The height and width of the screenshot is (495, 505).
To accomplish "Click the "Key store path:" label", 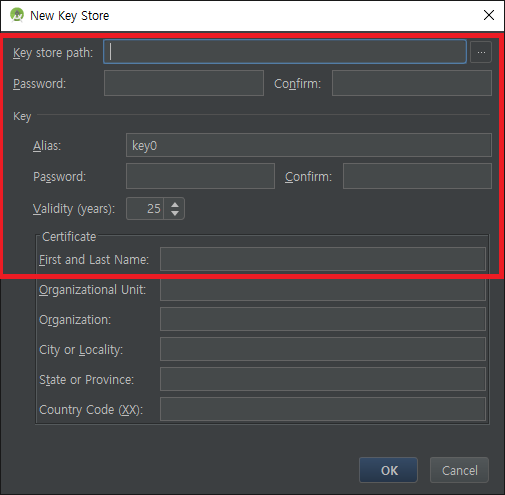I will 53,53.
